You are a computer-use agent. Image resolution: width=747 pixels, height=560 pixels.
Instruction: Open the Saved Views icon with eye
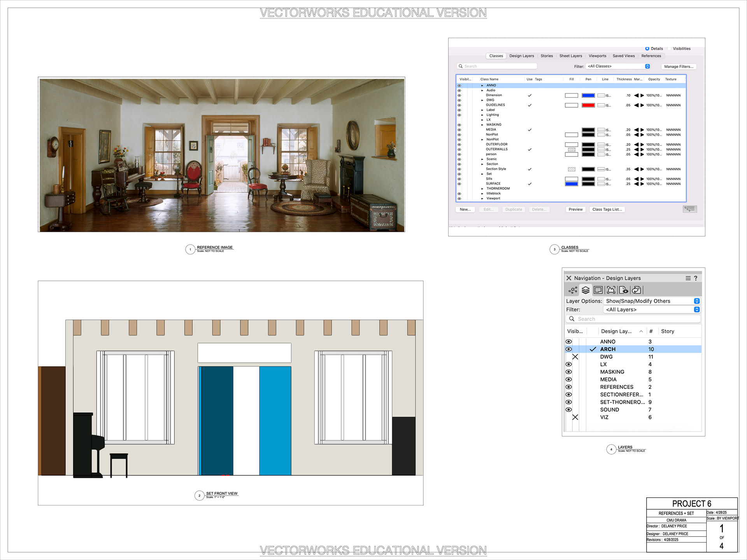point(624,290)
